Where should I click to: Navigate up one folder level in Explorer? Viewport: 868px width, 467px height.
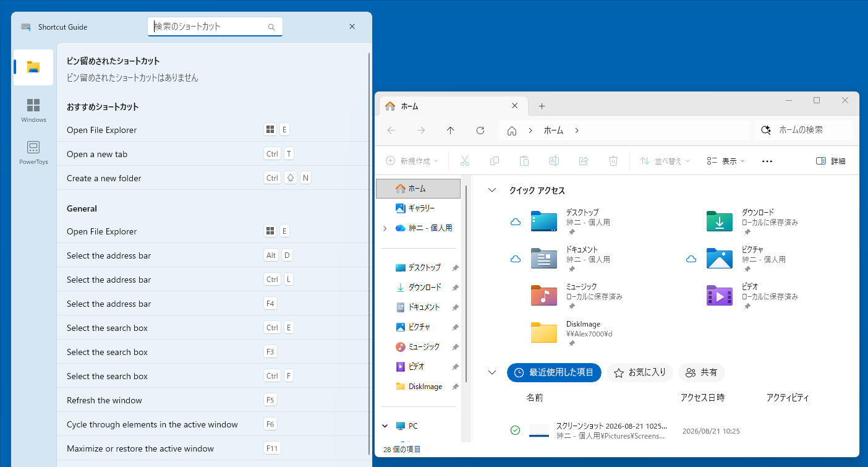point(451,131)
